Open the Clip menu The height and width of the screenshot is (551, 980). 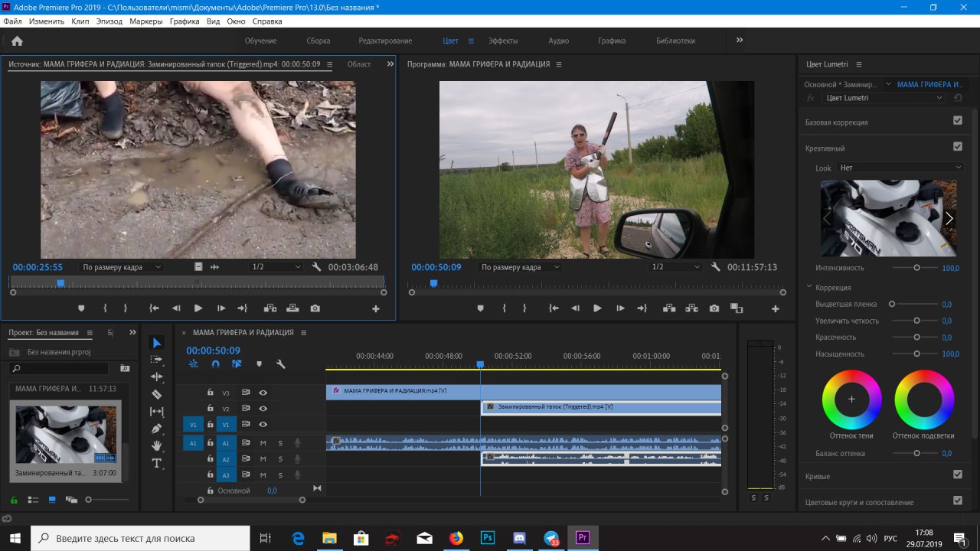click(x=80, y=21)
